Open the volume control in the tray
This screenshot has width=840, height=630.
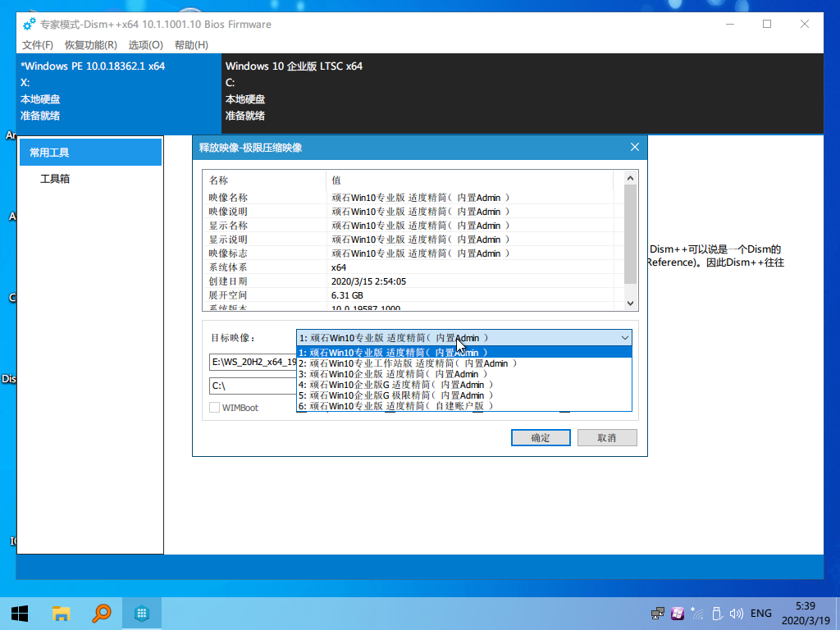point(736,614)
